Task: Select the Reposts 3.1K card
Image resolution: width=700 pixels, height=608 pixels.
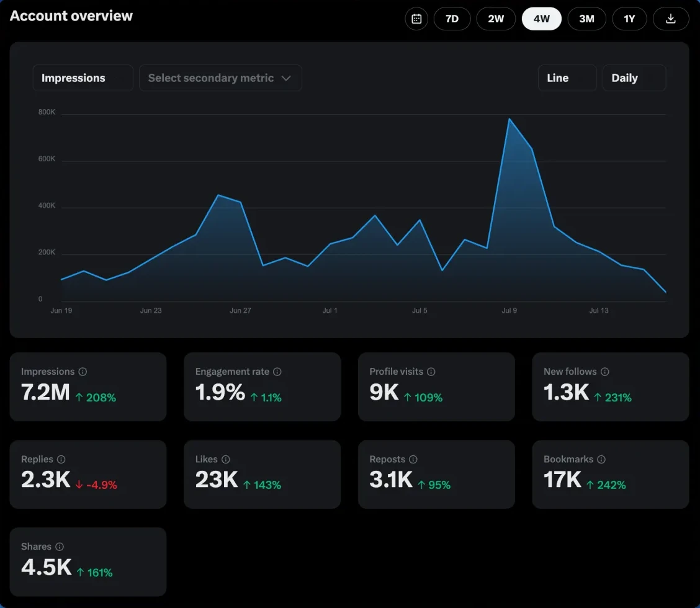Action: click(436, 474)
